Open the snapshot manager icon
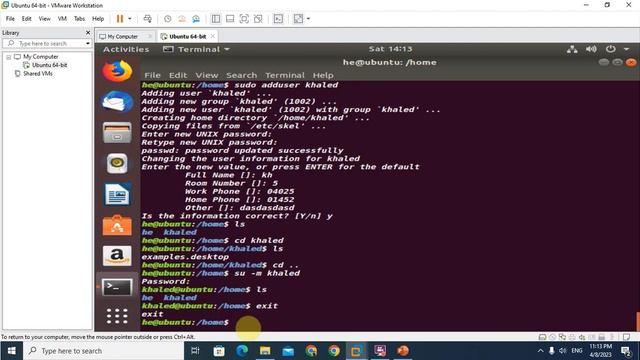 tap(196, 19)
